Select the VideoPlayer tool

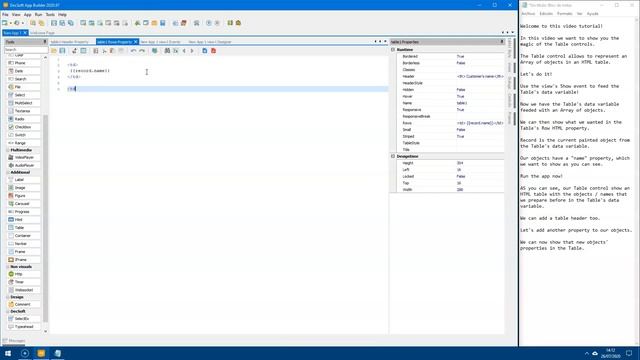coord(24,157)
